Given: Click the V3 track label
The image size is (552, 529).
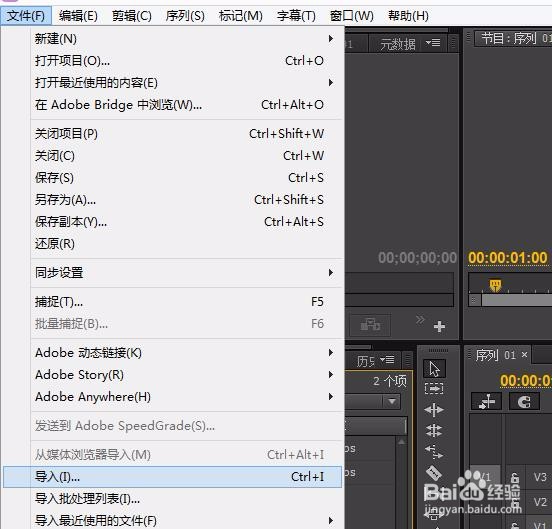Looking at the screenshot, I should pos(540,477).
